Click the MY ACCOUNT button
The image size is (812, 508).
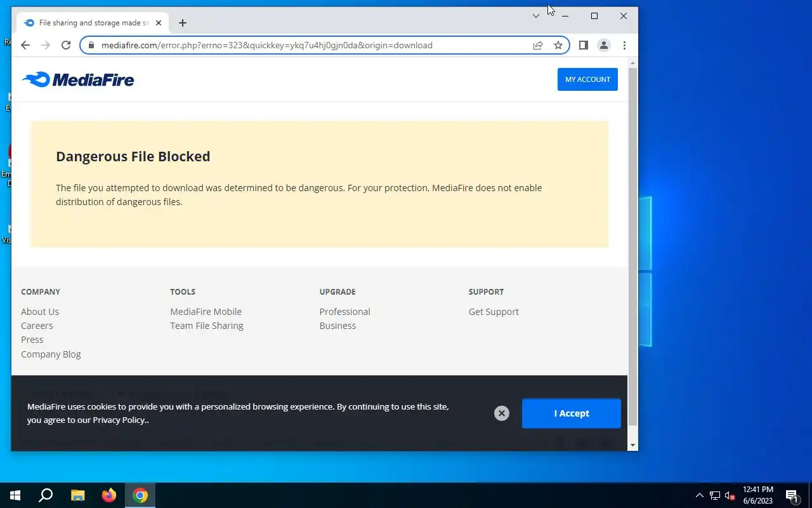coord(587,79)
